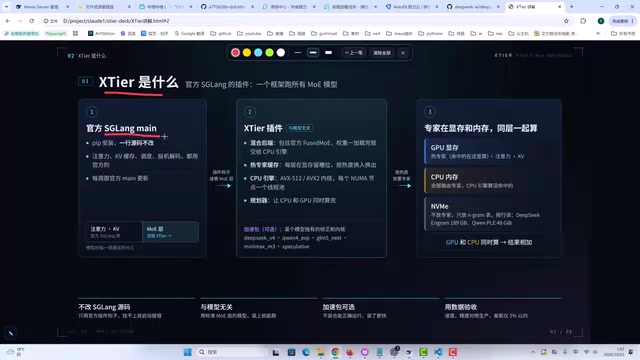Viewport: 640px width, 360px height.
Task: Reload the current page
Action: [32, 21]
